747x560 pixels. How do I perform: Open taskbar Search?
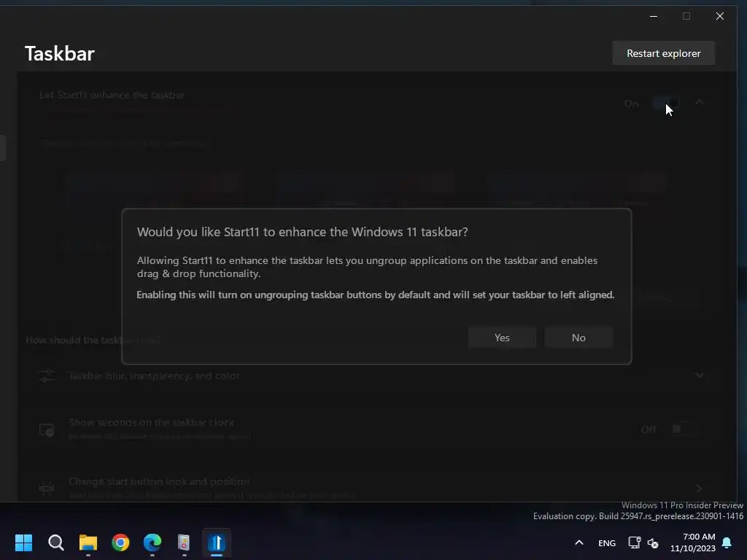(55, 542)
